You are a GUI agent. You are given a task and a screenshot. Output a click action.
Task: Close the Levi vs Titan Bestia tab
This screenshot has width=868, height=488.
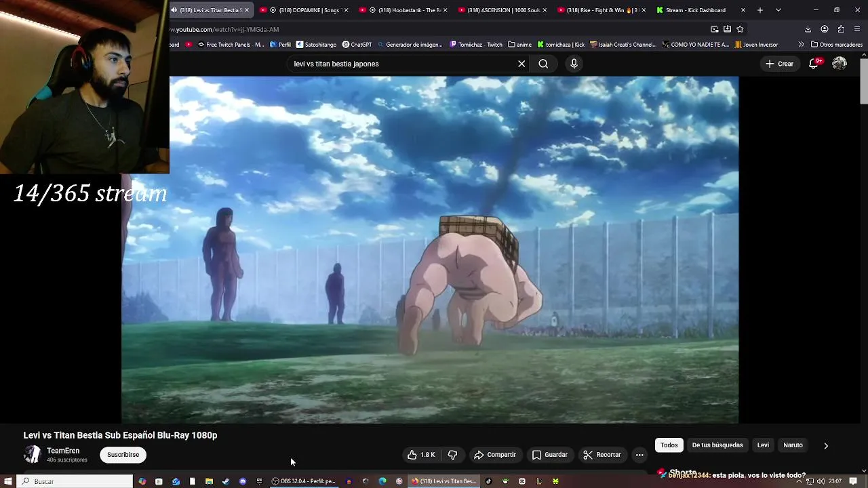(x=247, y=10)
